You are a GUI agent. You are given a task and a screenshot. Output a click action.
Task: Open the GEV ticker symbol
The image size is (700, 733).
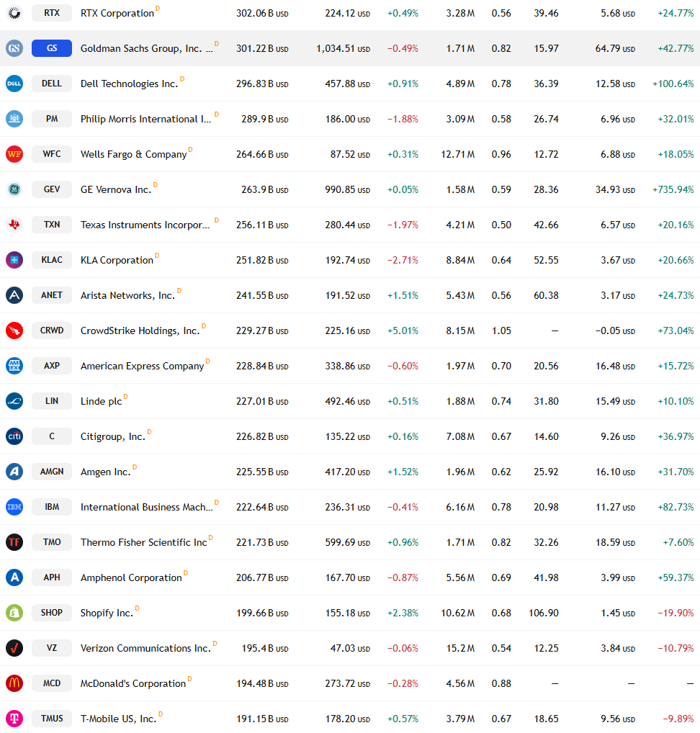(x=52, y=189)
